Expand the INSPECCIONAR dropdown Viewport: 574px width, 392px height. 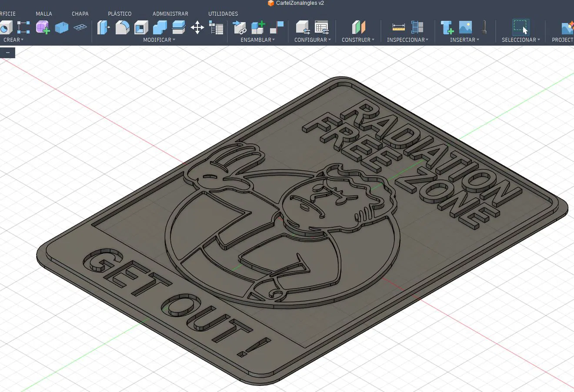pos(408,40)
